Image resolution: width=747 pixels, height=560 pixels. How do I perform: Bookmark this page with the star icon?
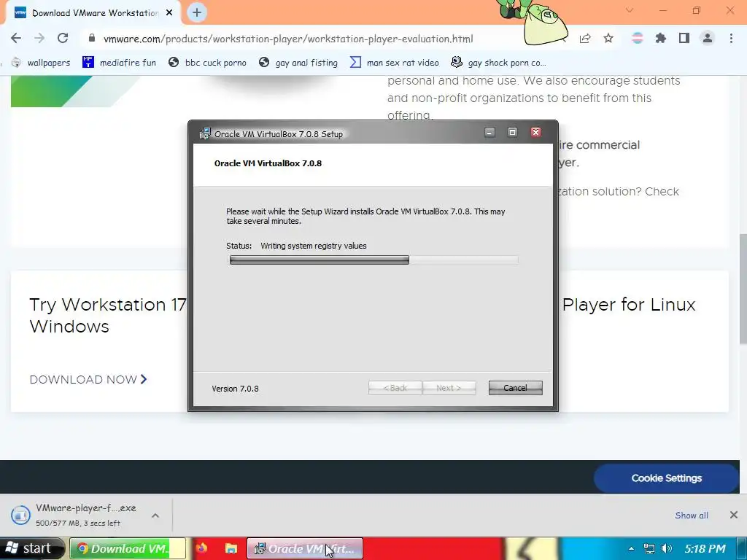608,38
